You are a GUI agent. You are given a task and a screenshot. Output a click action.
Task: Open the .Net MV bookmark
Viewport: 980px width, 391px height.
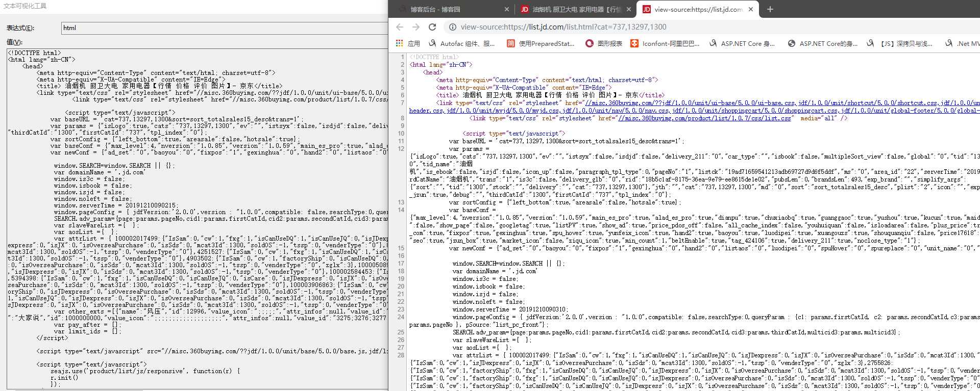[962, 44]
